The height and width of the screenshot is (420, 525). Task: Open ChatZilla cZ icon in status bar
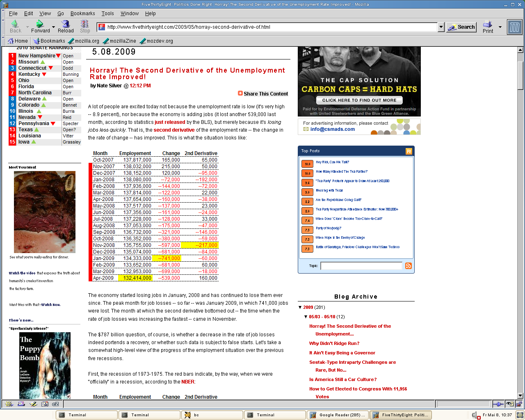56,404
